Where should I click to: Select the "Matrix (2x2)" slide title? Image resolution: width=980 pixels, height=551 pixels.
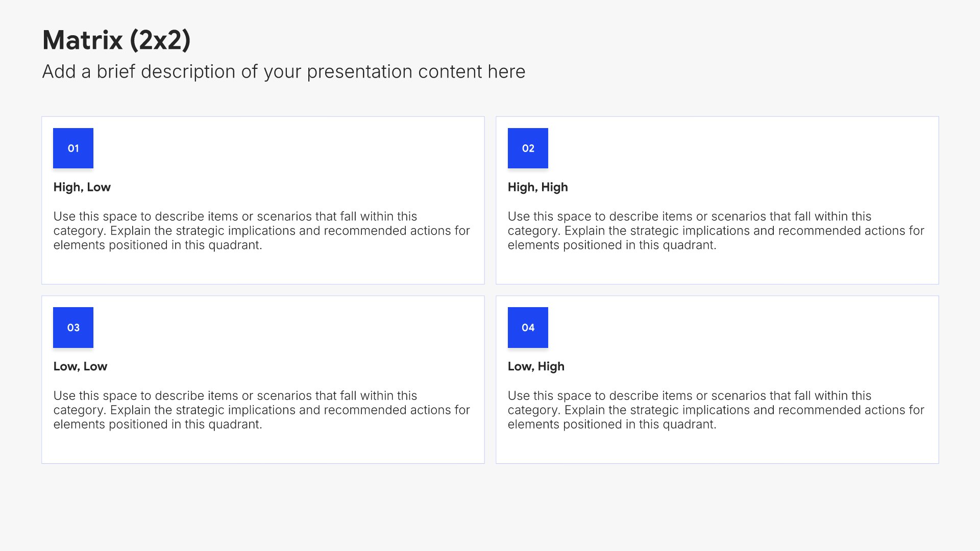point(116,40)
